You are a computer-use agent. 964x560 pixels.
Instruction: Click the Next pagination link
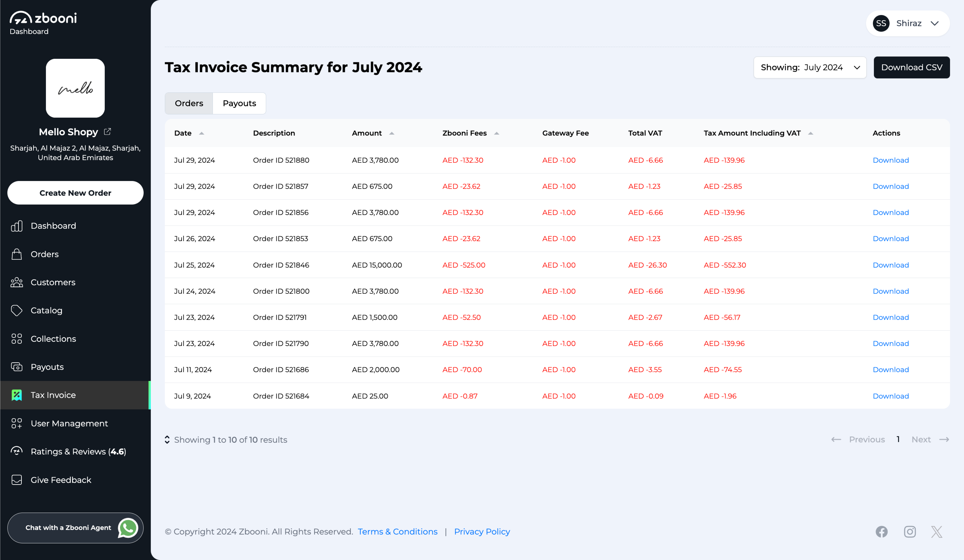point(921,440)
